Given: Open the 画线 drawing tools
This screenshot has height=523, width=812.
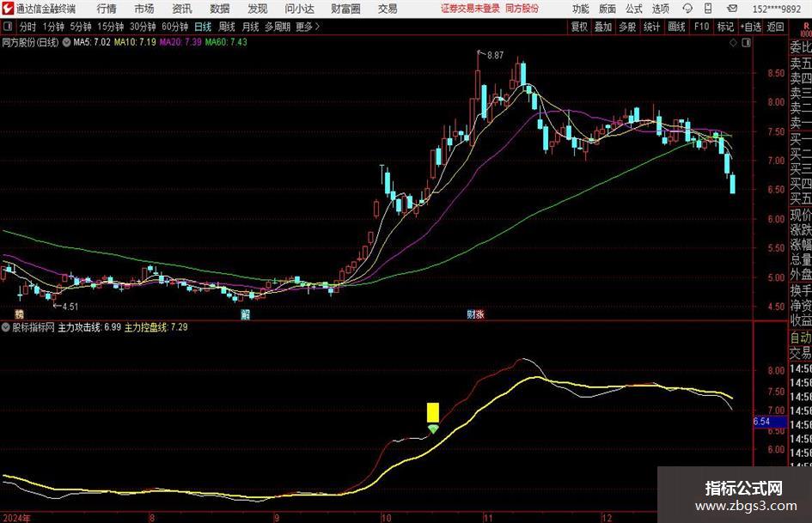Looking at the screenshot, I should click(676, 27).
